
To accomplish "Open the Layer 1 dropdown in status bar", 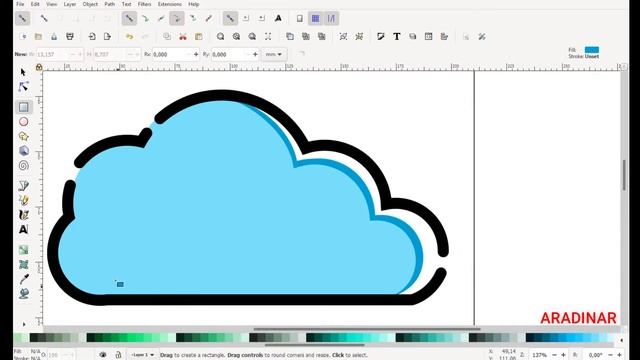I will click(x=142, y=355).
